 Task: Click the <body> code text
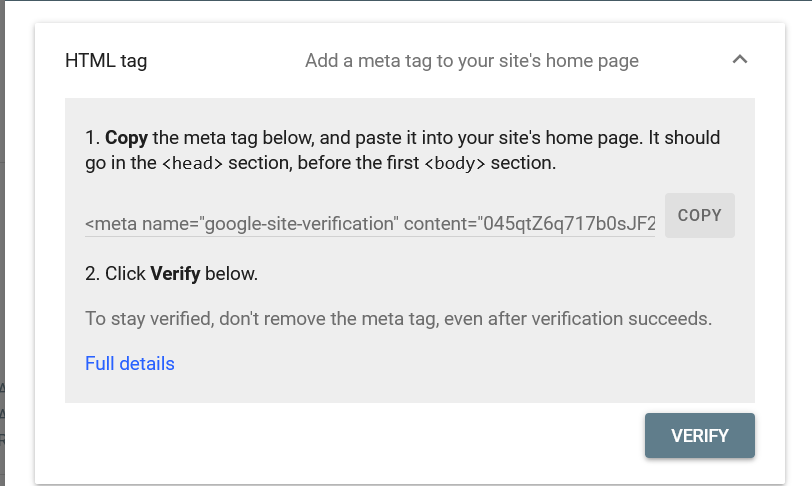454,163
